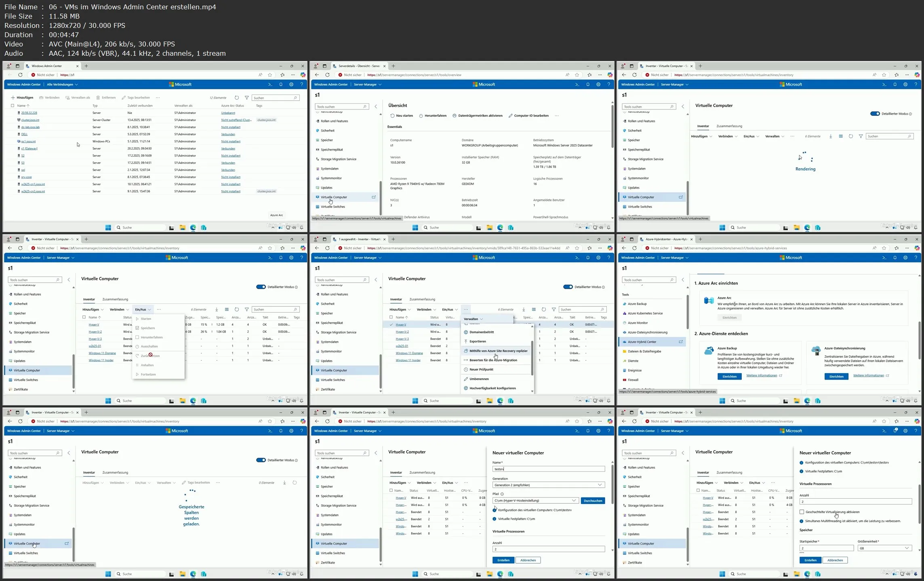Click Startspeicher value field

click(x=826, y=548)
